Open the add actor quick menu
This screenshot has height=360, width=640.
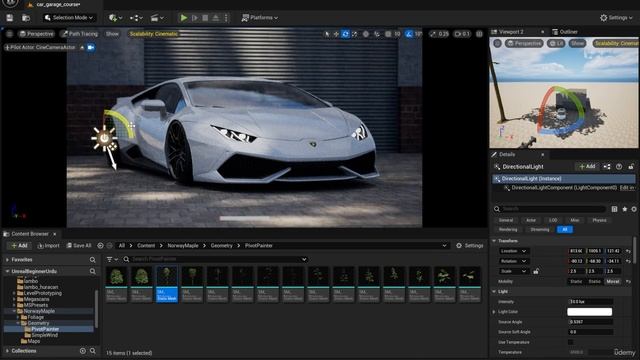[x=116, y=18]
